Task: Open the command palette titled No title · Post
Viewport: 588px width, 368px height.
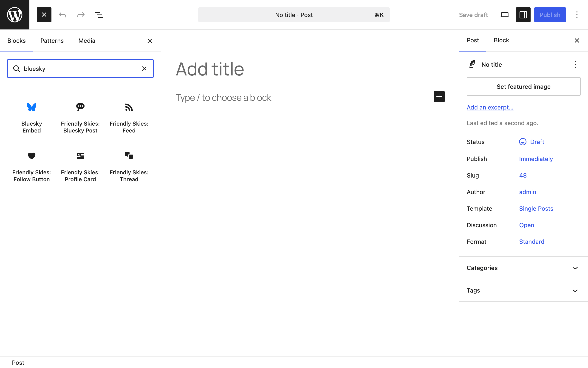Action: coord(294,14)
